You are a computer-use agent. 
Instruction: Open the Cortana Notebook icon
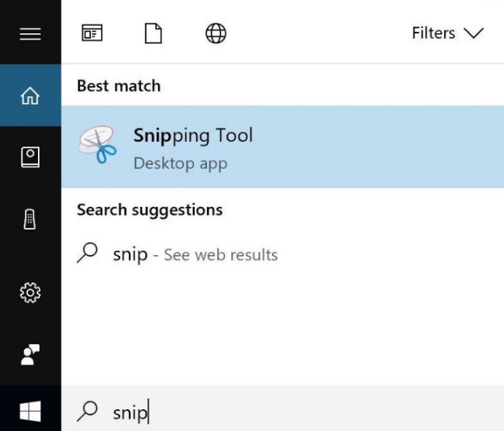coord(30,157)
